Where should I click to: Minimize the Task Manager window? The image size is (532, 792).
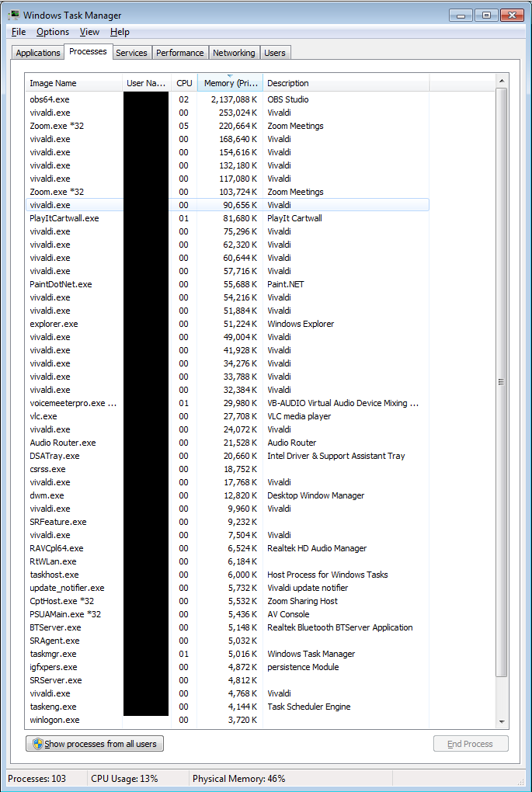click(461, 15)
